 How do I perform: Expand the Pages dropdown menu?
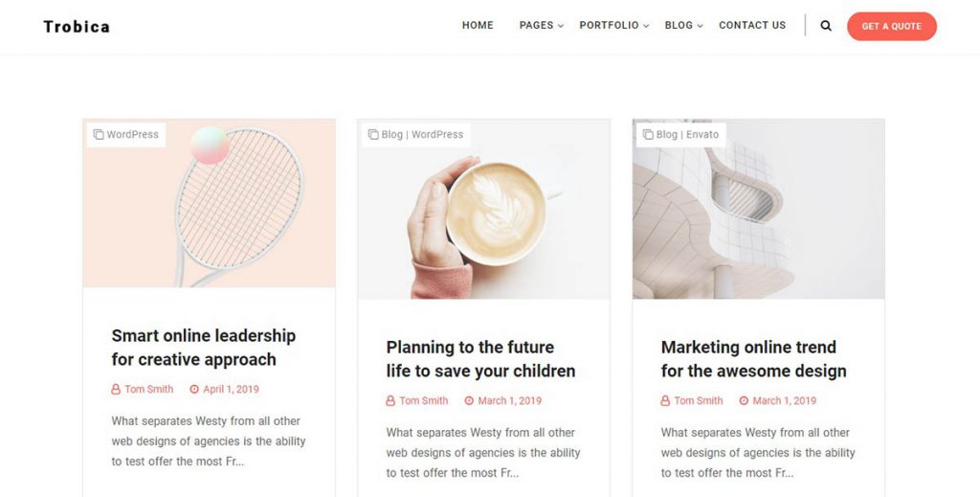pos(541,26)
